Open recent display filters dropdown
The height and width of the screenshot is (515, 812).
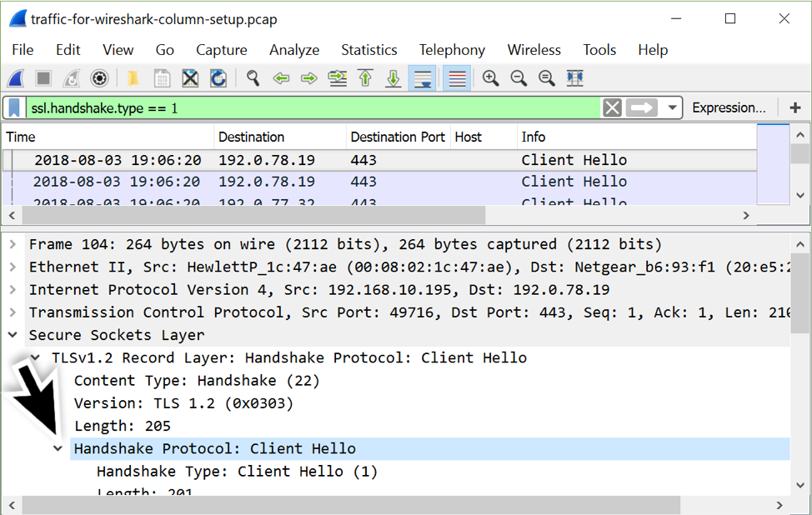672,107
